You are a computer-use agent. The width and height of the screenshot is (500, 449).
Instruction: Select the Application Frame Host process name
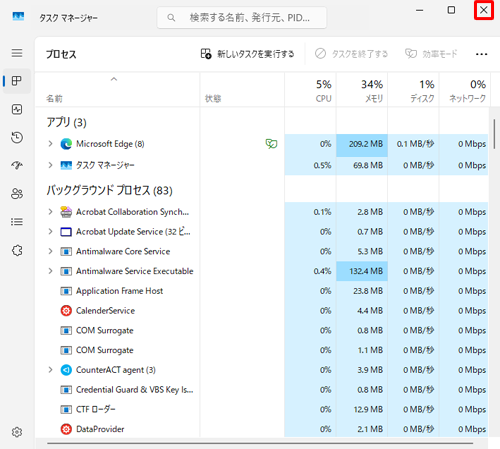pyautogui.click(x=119, y=291)
